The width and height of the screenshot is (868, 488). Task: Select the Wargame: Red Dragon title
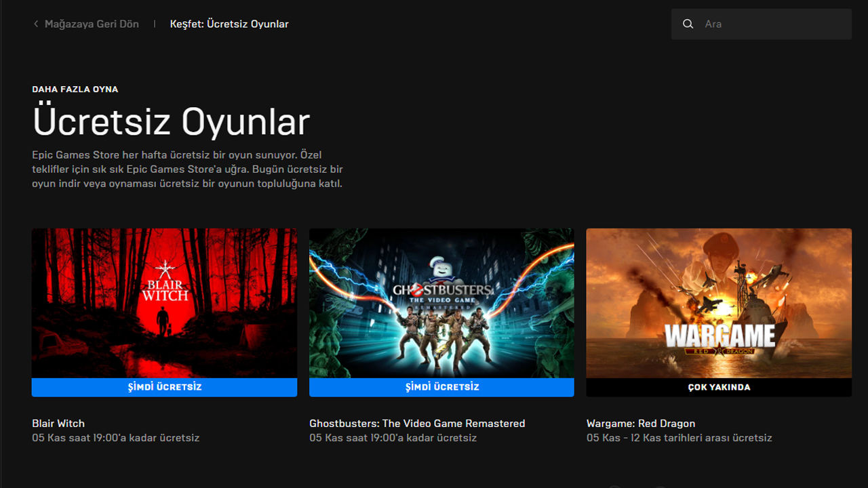tap(641, 423)
